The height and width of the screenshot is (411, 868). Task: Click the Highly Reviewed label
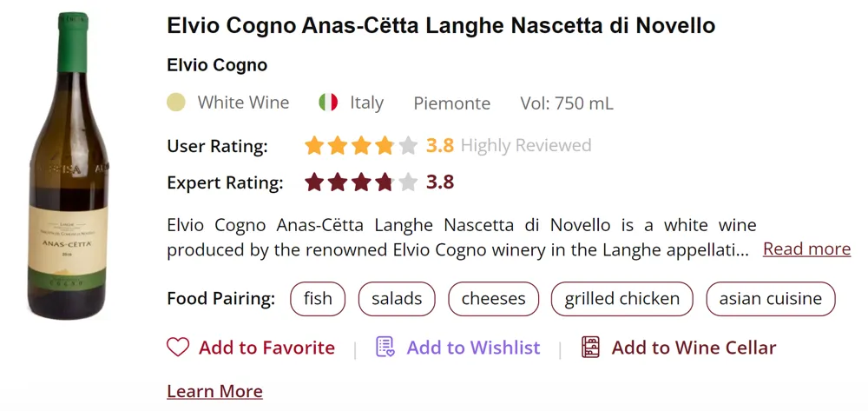[525, 145]
